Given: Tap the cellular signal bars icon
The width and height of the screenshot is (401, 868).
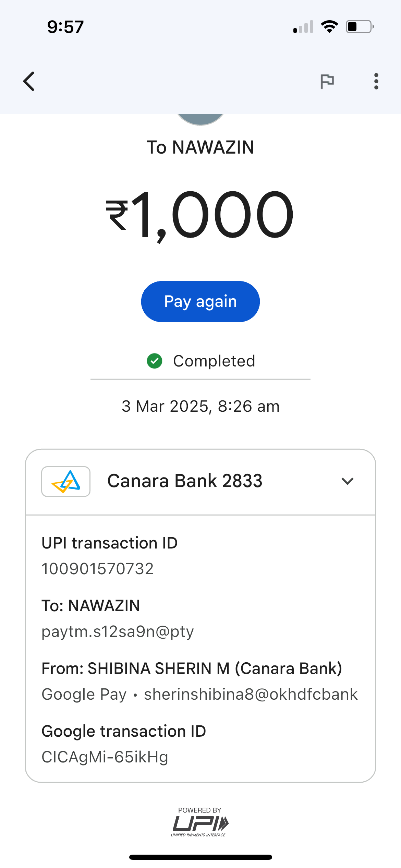Looking at the screenshot, I should coord(303,27).
